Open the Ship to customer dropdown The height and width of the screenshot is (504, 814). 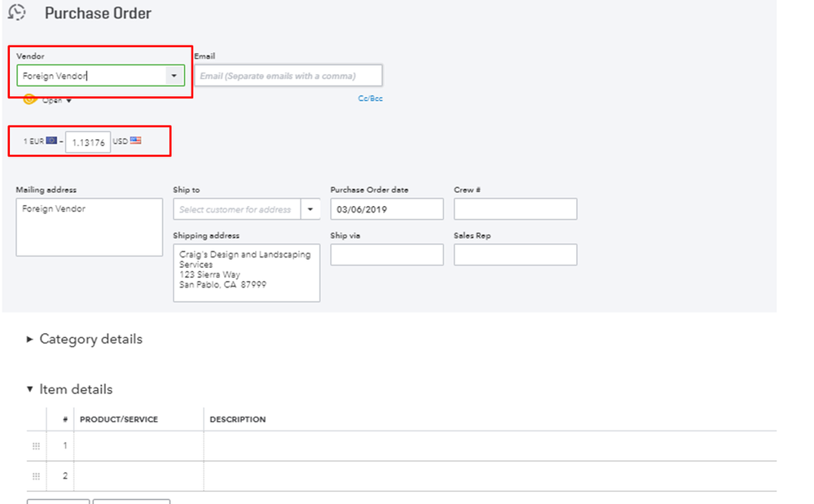(x=310, y=209)
